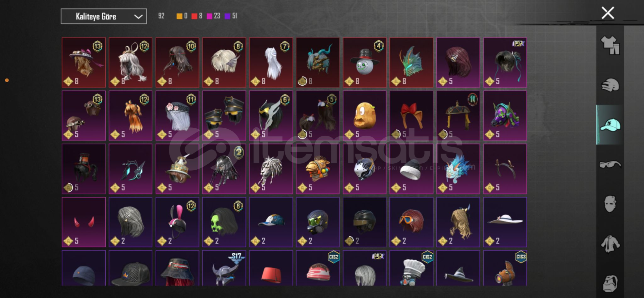Filter by the pink rarity swatch
The image size is (644, 298).
(209, 16)
